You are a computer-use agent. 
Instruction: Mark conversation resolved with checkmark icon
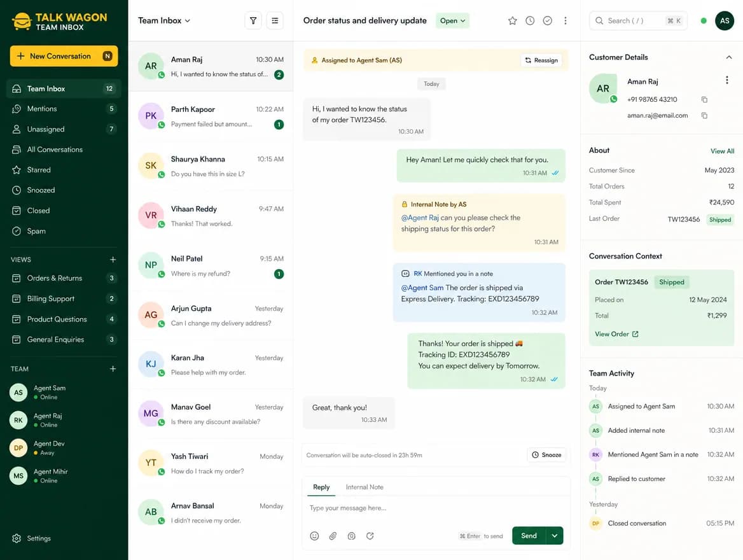(x=547, y=21)
